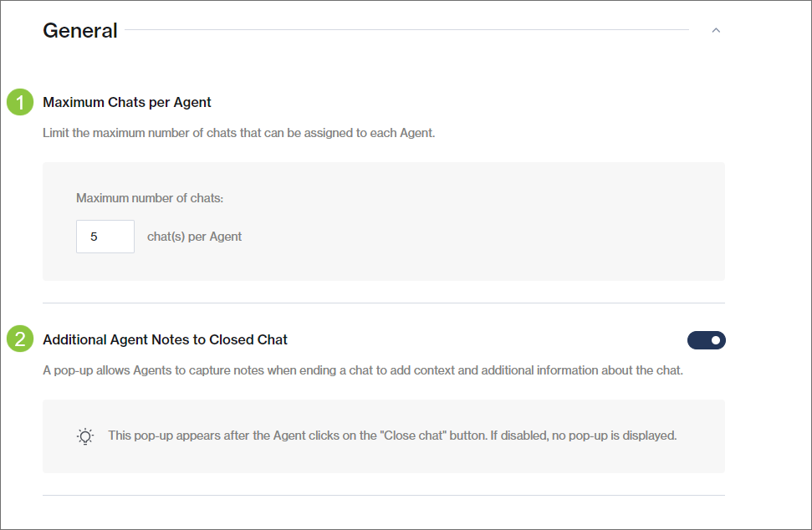This screenshot has height=530, width=812.
Task: Focus the maximum number of chats field
Action: (x=105, y=237)
